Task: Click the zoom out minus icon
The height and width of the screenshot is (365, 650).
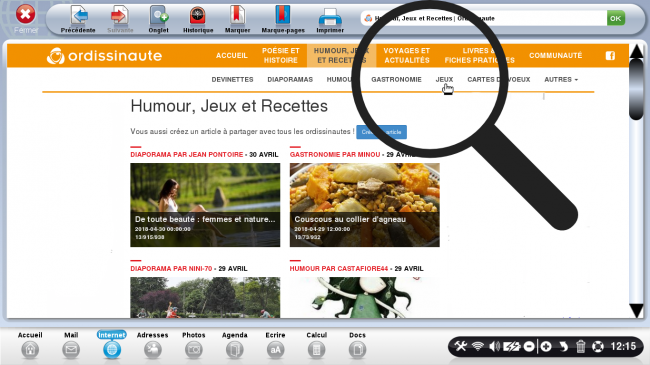Action: [529, 346]
